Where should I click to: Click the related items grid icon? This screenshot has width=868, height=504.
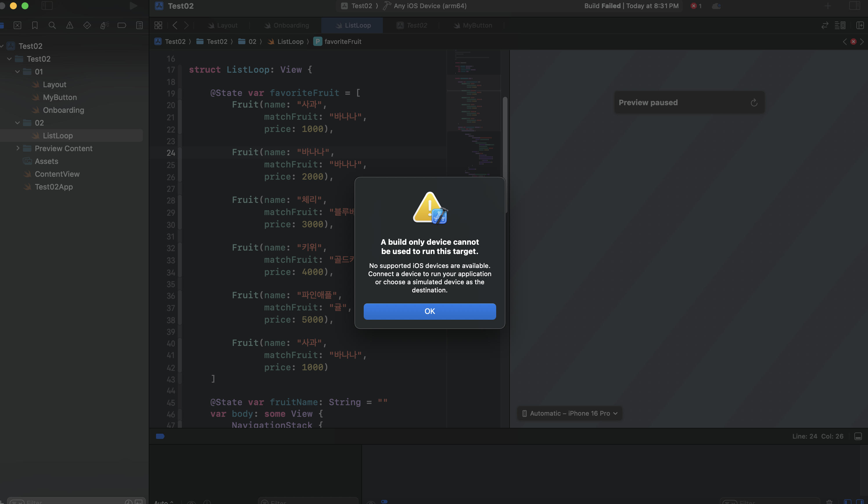tap(158, 25)
